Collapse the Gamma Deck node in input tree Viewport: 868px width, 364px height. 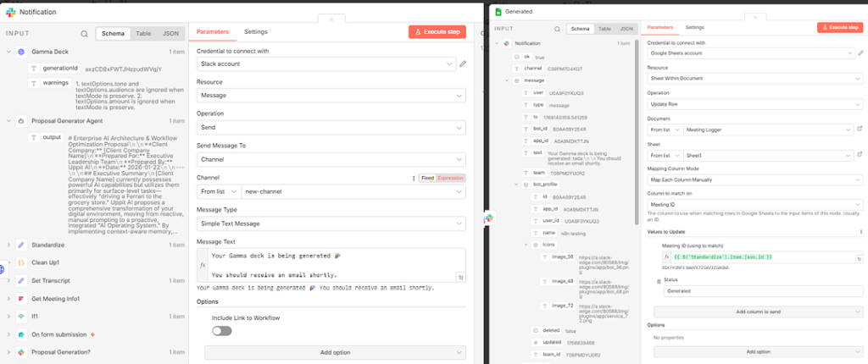[x=8, y=52]
